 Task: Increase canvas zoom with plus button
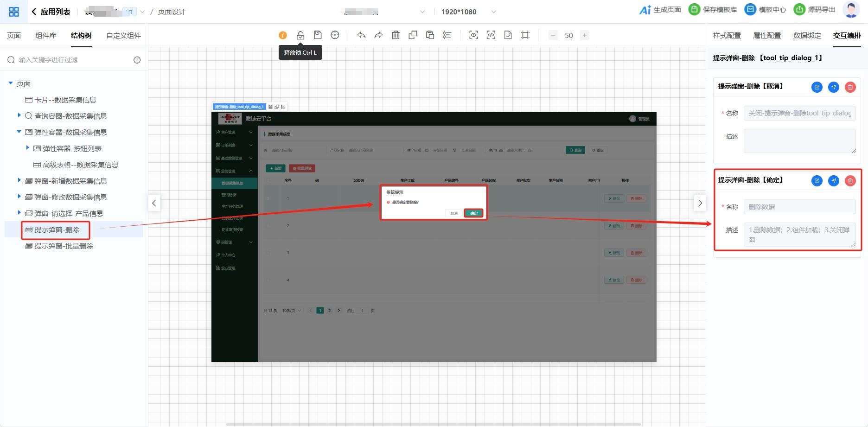585,35
